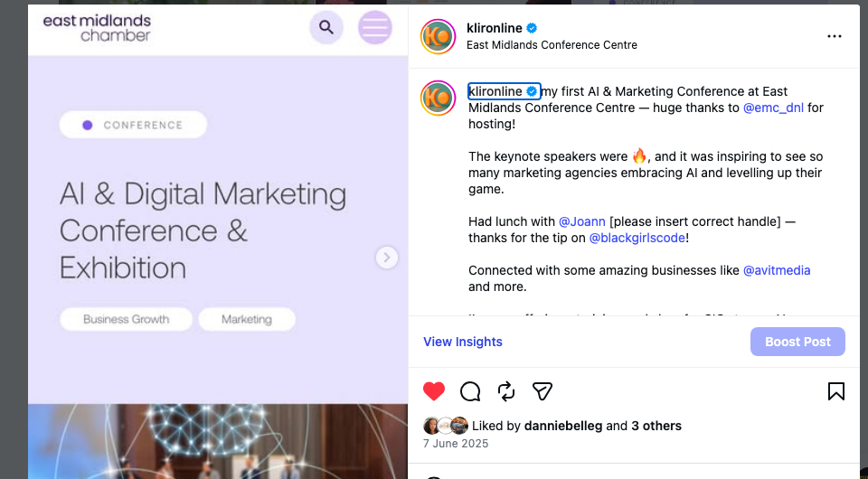This screenshot has height=479, width=868.
Task: Click the east midlands chamber logo in image
Action: [x=97, y=28]
